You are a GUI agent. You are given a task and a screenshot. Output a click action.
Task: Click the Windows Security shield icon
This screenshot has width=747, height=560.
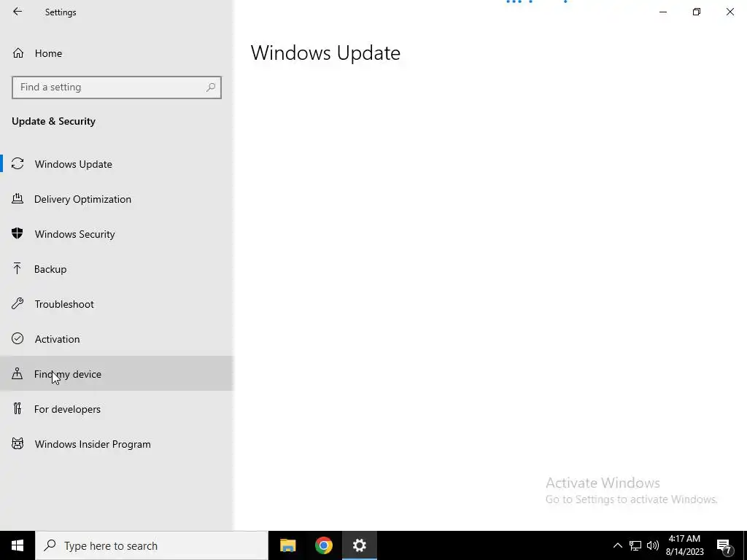tap(18, 233)
